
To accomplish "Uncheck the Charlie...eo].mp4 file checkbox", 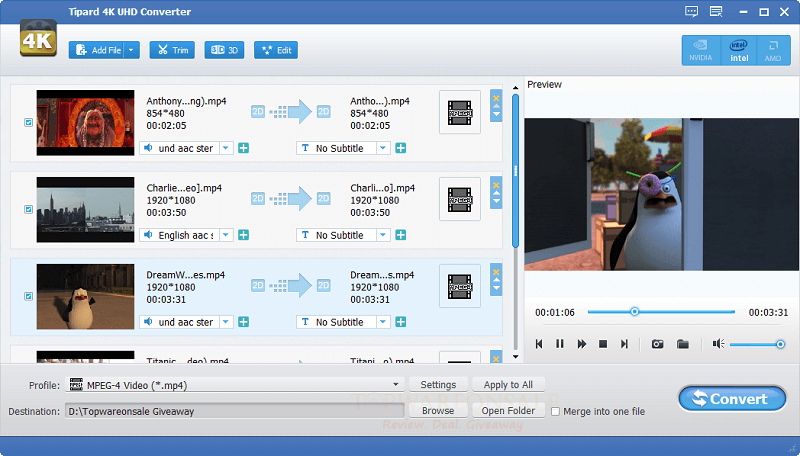I will click(x=29, y=209).
